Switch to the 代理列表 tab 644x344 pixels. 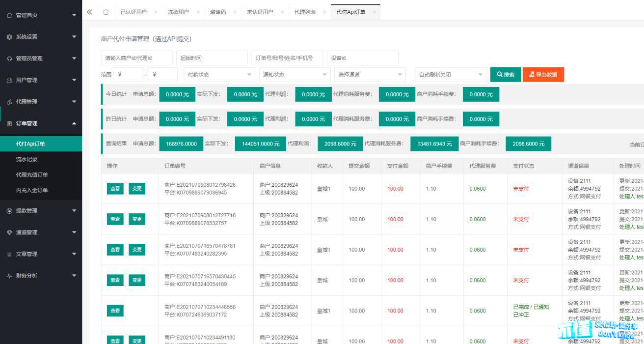point(305,12)
